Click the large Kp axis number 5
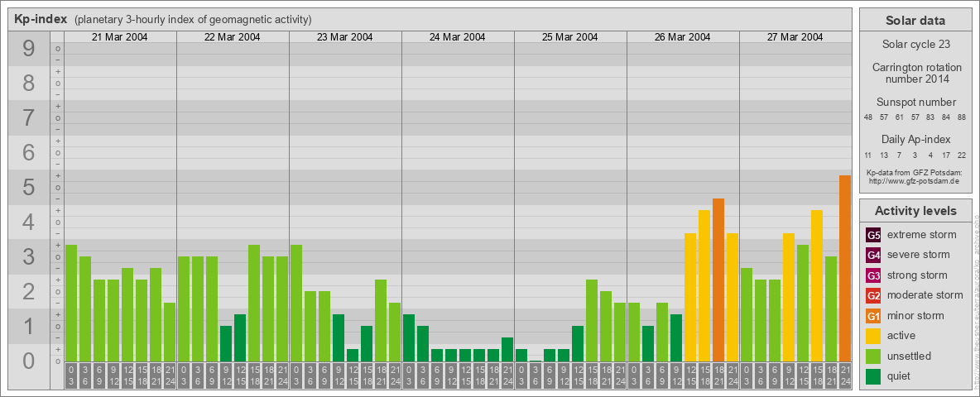The width and height of the screenshot is (980, 397). [x=28, y=187]
